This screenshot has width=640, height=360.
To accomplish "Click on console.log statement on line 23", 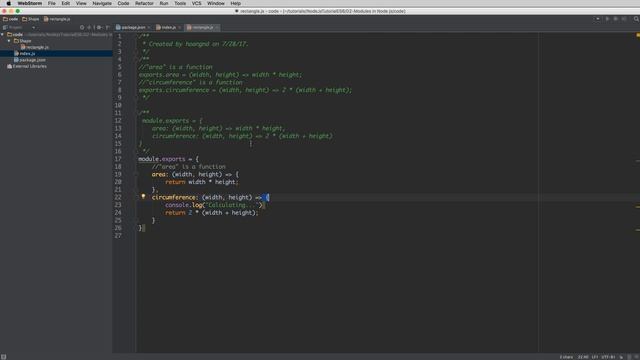I will (215, 205).
